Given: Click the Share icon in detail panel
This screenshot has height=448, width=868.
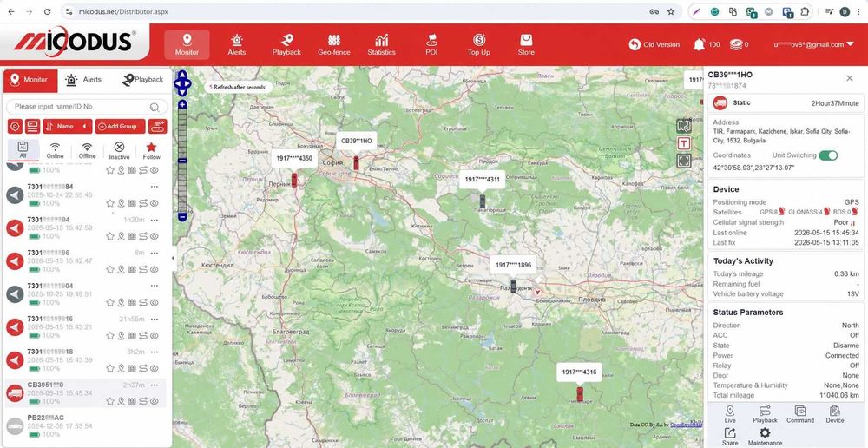Looking at the screenshot, I should point(730,437).
